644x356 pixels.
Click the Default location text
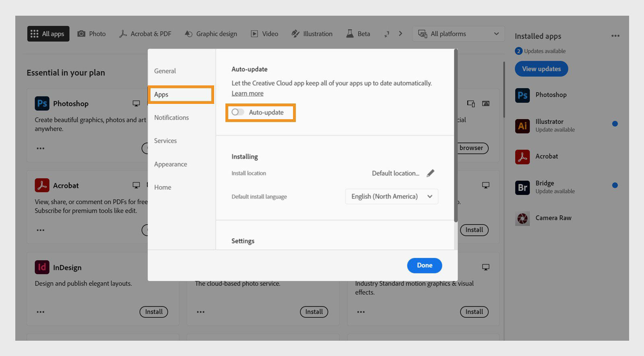pos(396,173)
